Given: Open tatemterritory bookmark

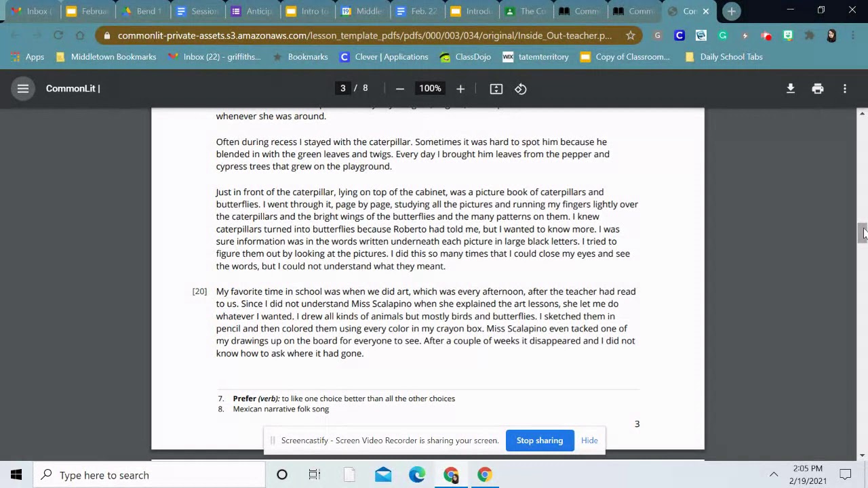Looking at the screenshot, I should (536, 57).
